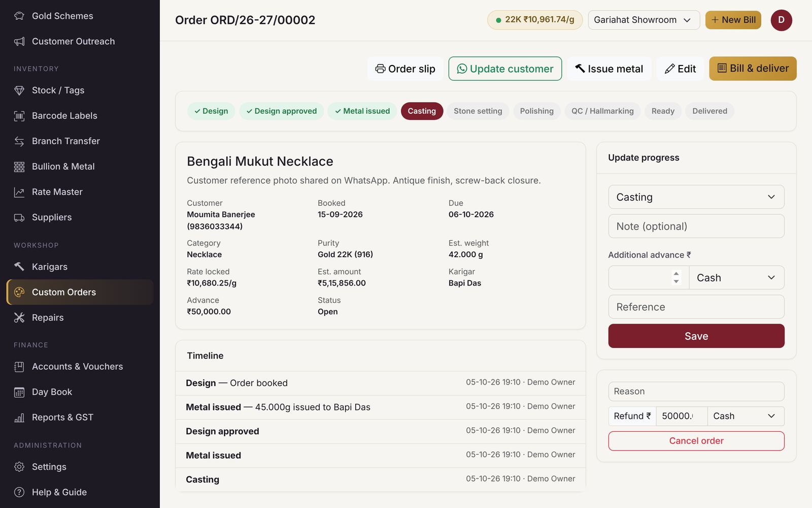Click the Customer Outreach megaphone icon

19,41
